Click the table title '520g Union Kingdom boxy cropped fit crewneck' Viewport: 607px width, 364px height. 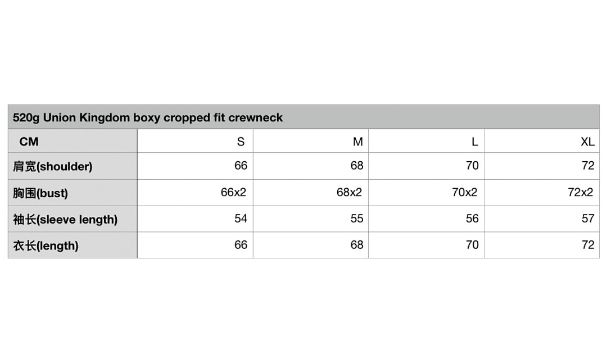pyautogui.click(x=147, y=117)
